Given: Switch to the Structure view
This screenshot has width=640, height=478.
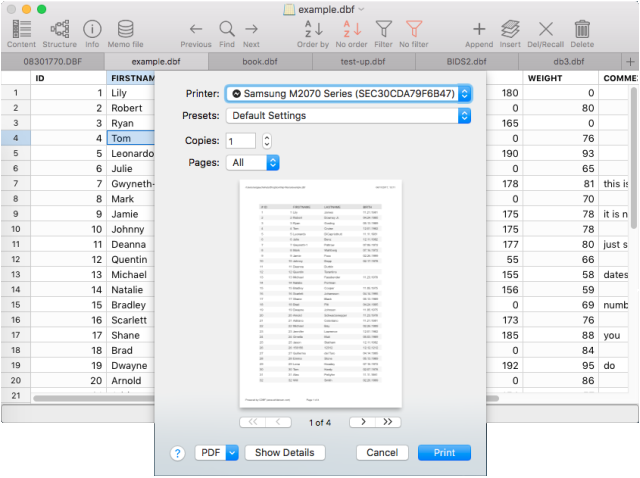Looking at the screenshot, I should (59, 30).
